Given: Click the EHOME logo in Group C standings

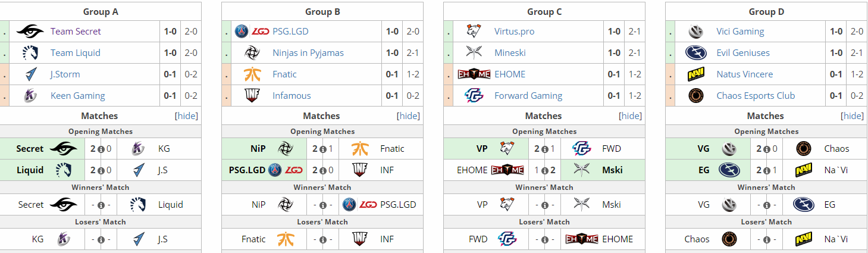Looking at the screenshot, I should [474, 74].
